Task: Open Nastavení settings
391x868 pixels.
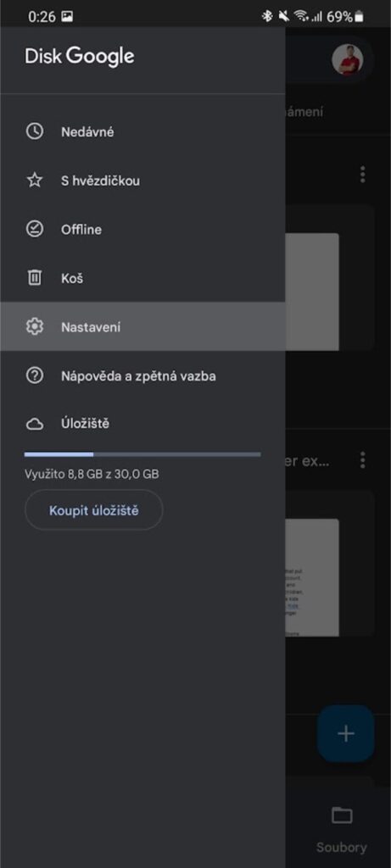Action: (142, 326)
